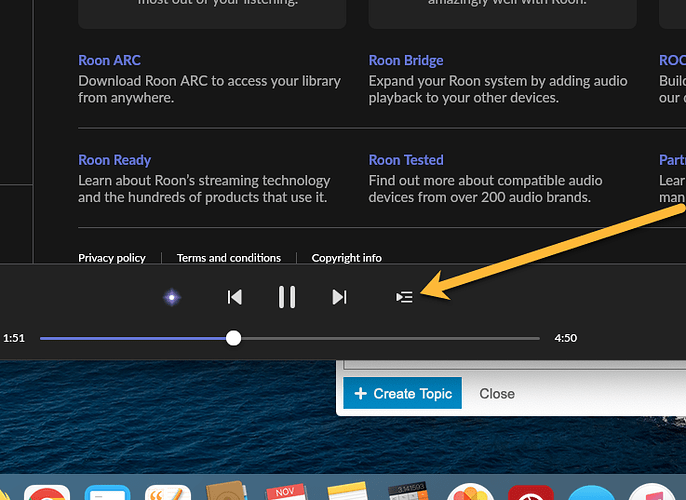Image resolution: width=686 pixels, height=500 pixels.
Task: Click the Roon ARC description text
Action: click(x=209, y=89)
